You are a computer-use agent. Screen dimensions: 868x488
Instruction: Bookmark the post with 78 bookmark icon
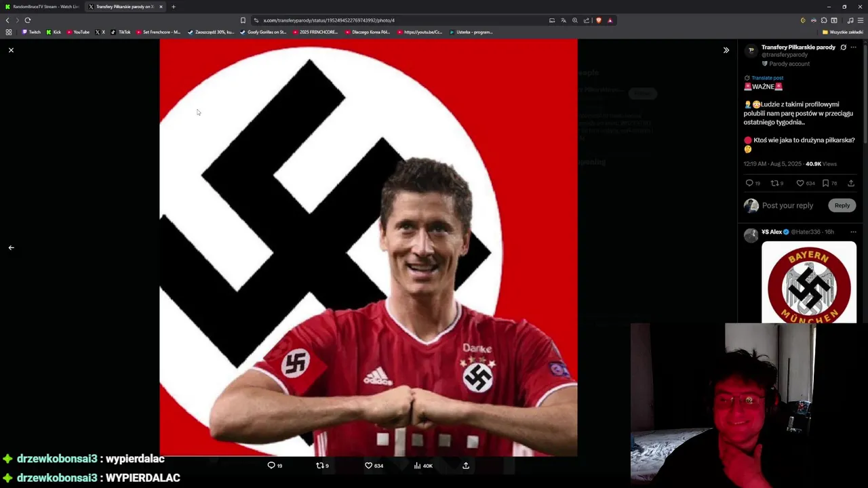click(x=825, y=183)
